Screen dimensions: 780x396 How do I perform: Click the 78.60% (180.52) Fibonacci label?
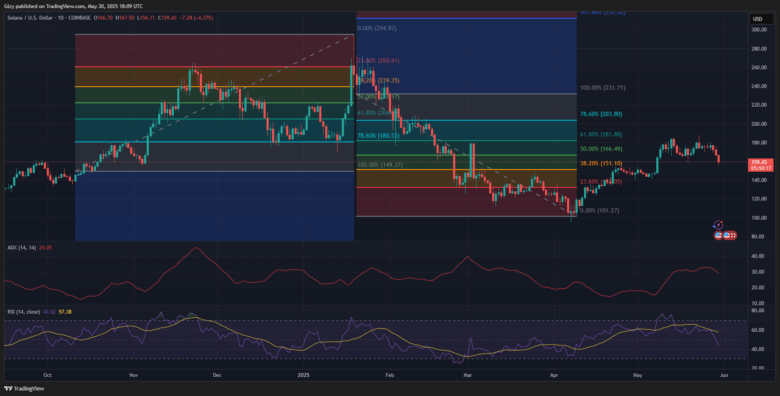point(378,135)
